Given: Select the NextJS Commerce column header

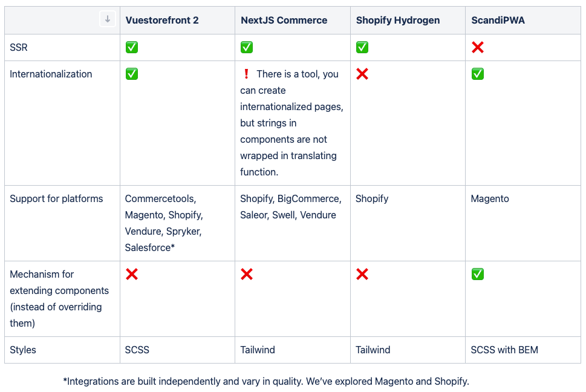Looking at the screenshot, I should pyautogui.click(x=284, y=20).
